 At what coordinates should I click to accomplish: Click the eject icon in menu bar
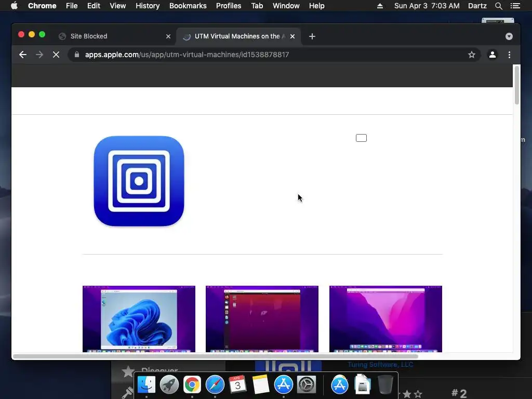tap(380, 6)
